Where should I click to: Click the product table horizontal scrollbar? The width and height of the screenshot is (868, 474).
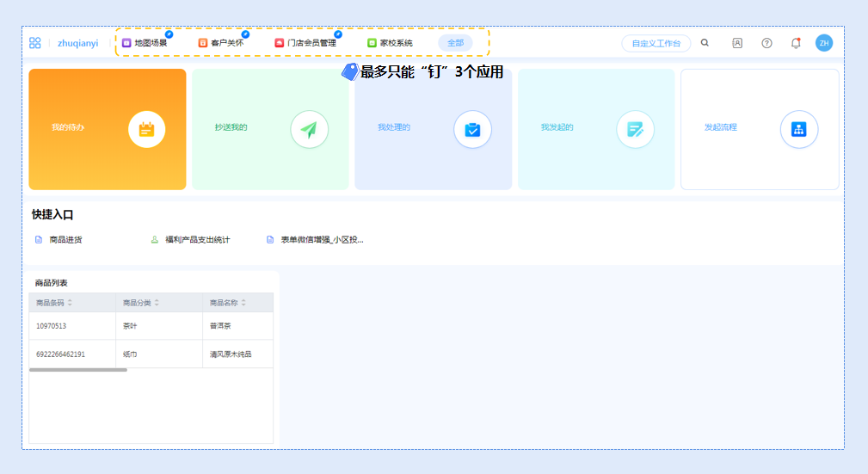point(78,370)
